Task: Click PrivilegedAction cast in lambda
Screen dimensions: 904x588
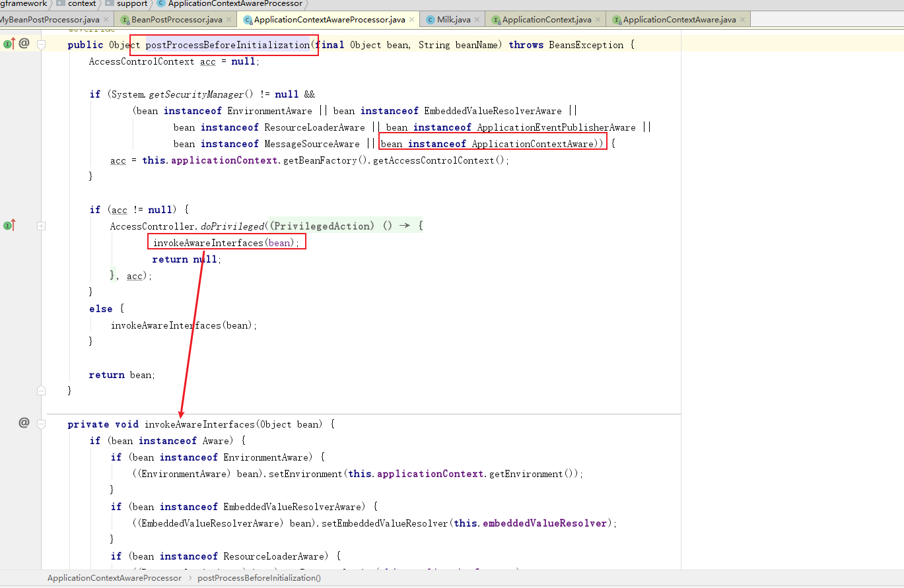Action: 324,226
